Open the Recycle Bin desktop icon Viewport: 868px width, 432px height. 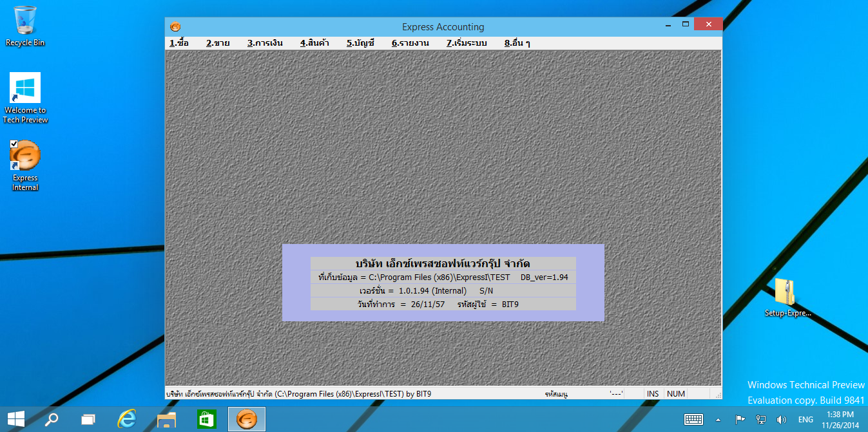[25, 26]
